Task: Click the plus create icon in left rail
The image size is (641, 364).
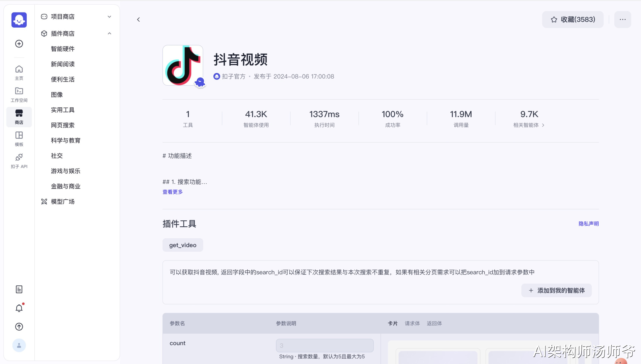Action: 19,44
